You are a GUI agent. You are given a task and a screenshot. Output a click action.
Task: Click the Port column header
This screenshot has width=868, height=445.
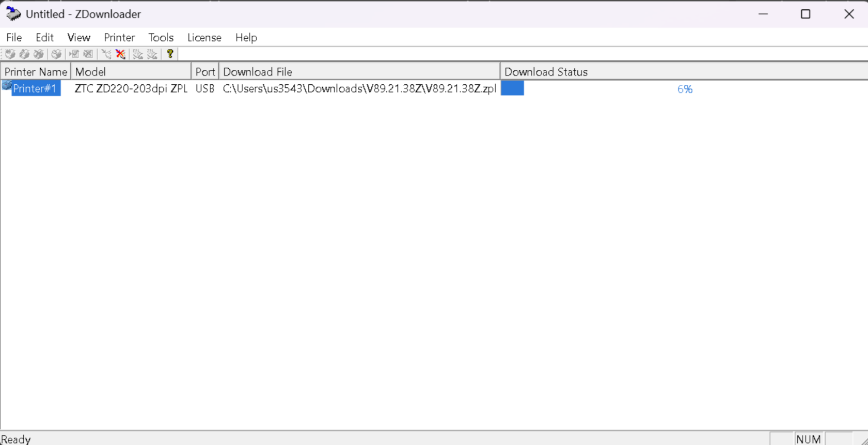[205, 72]
